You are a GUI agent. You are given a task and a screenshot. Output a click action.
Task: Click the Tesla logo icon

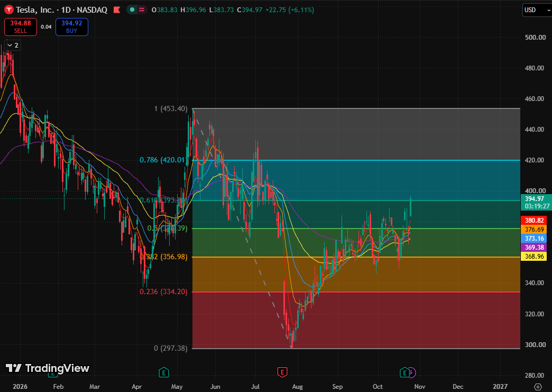click(8, 10)
